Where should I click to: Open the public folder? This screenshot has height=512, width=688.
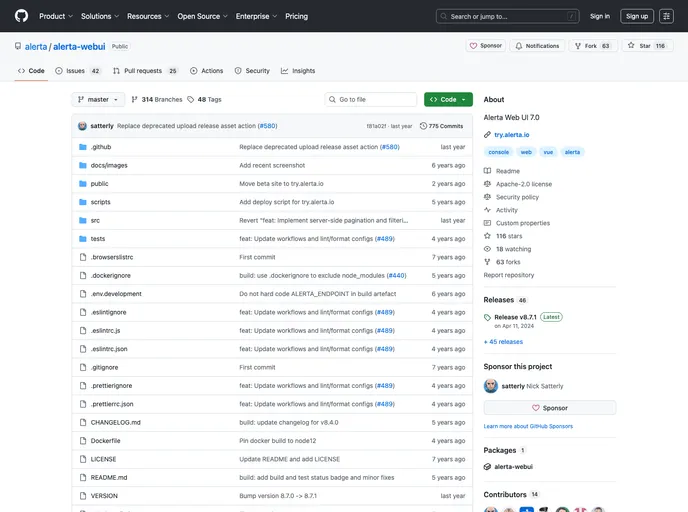tap(99, 184)
